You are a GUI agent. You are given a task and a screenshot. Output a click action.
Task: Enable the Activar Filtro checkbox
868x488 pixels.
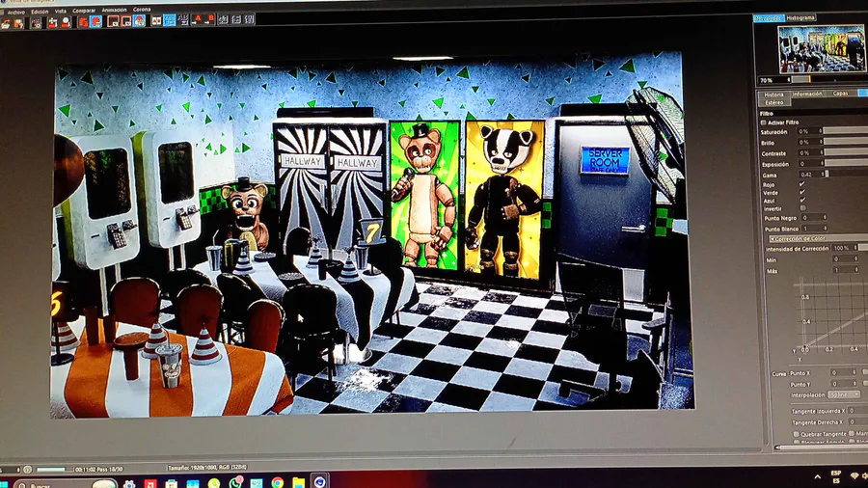(x=763, y=122)
